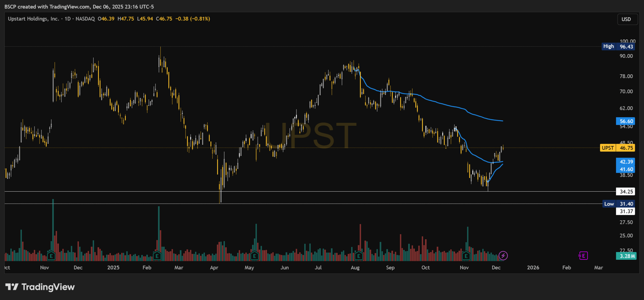Click the blue 41.60 price label
The image size is (644, 300).
tap(626, 169)
